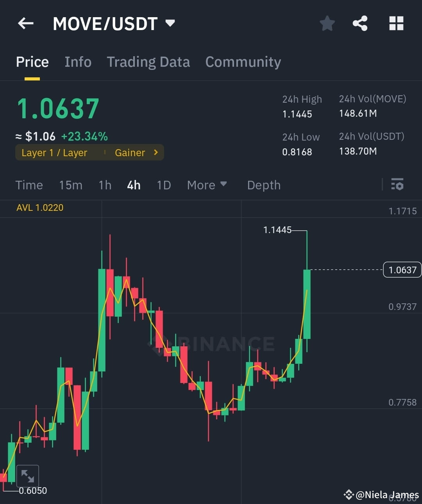Tap the 24h High value 1.1445
This screenshot has width=422, height=504.
tap(297, 114)
